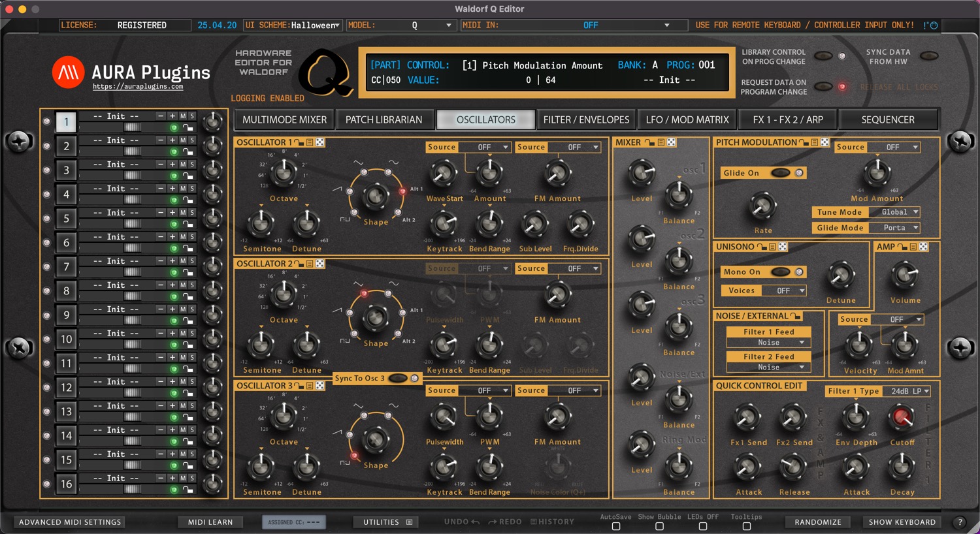Randomize Pitch Modulation with the dice icon

pos(825,142)
